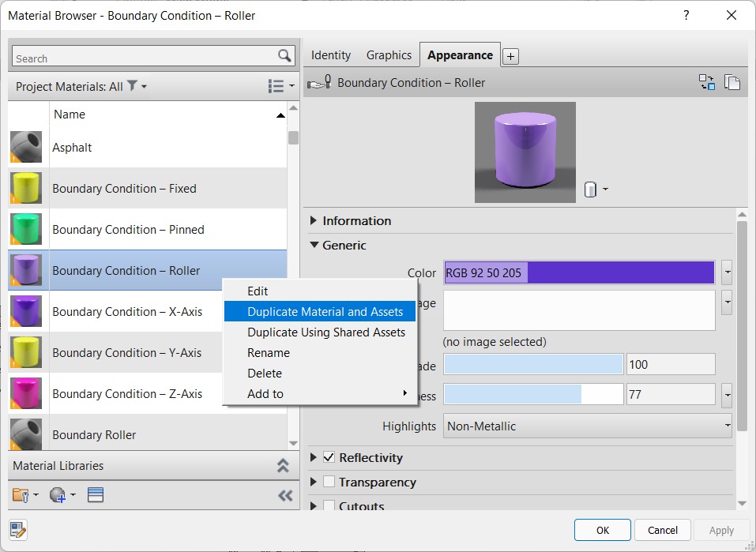Adjust the Glossiness slider at 77

pyautogui.click(x=533, y=394)
